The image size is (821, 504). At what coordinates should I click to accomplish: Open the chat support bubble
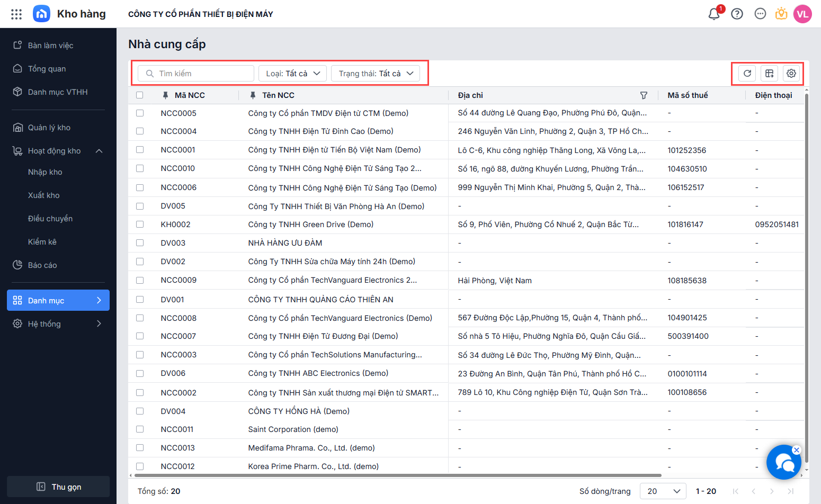pos(783,463)
